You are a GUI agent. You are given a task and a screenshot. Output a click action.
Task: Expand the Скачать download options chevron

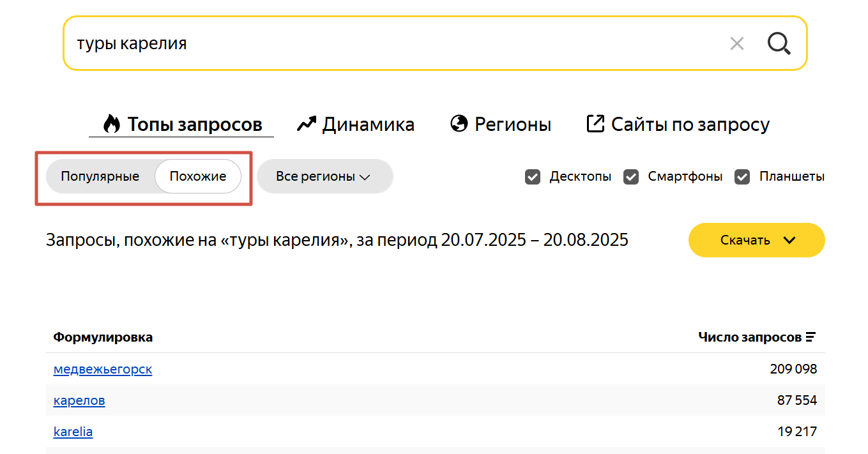click(x=790, y=240)
